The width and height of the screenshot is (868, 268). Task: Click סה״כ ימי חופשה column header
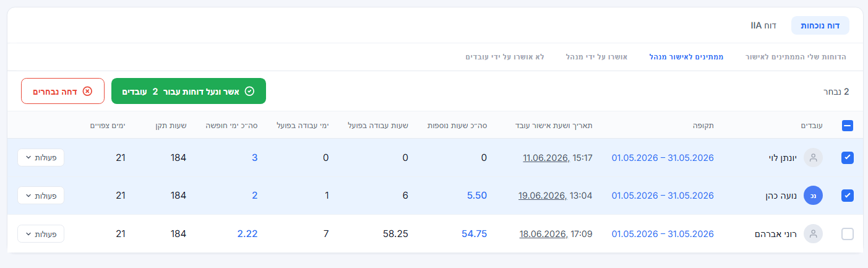coord(231,126)
